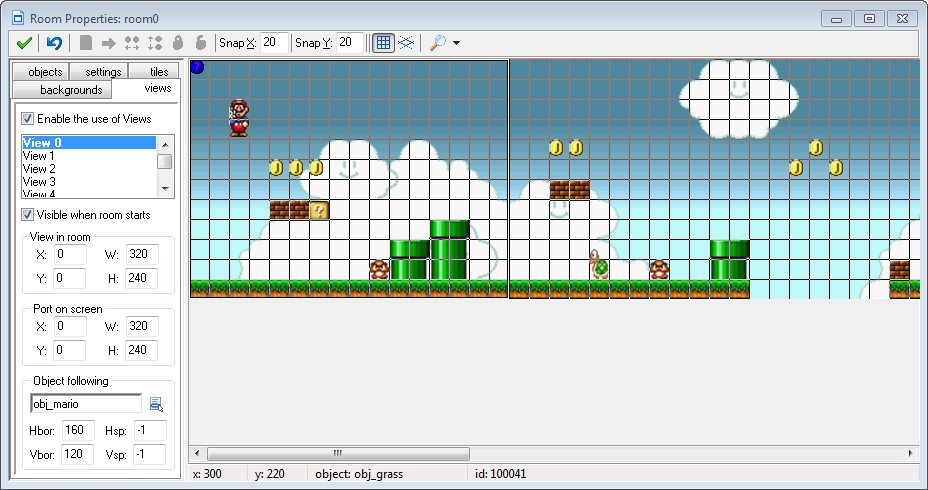Click the green checkmark to save room
The image size is (928, 490).
click(x=24, y=43)
